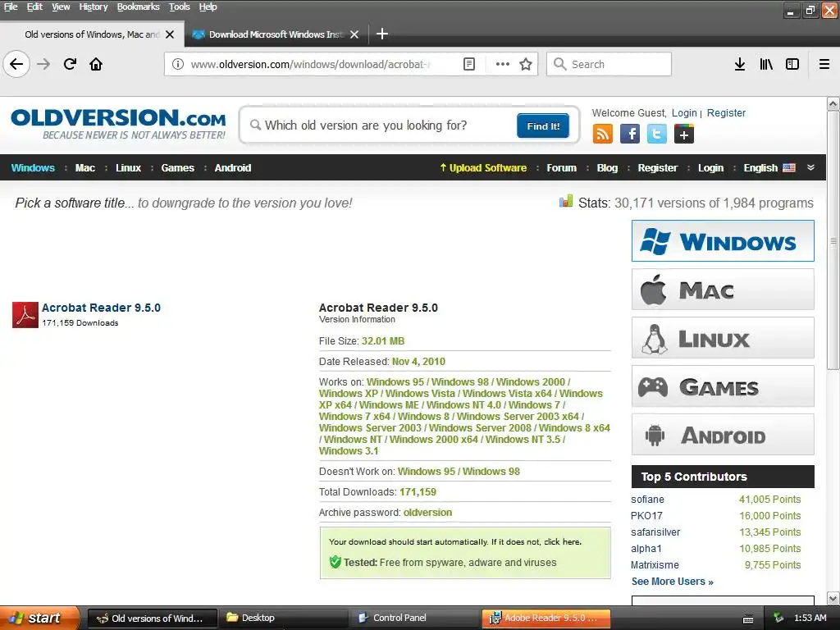
Task: Open the View menu
Action: coord(61,7)
